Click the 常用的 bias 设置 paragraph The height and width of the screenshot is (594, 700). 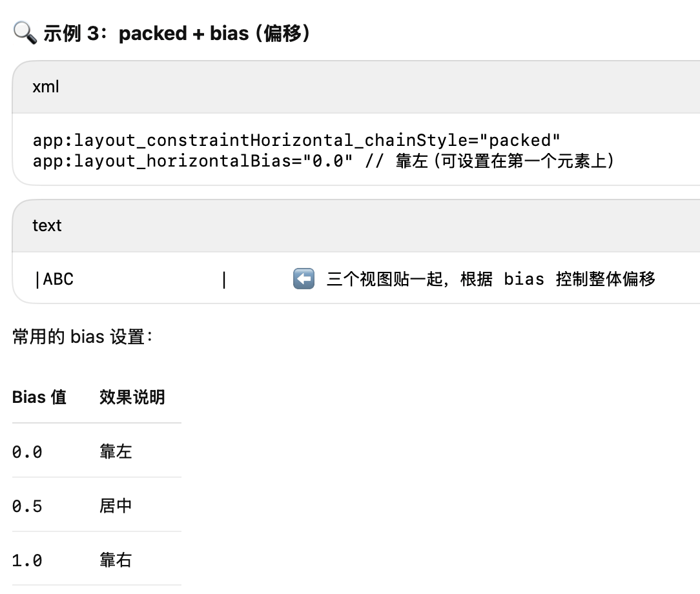tap(83, 336)
